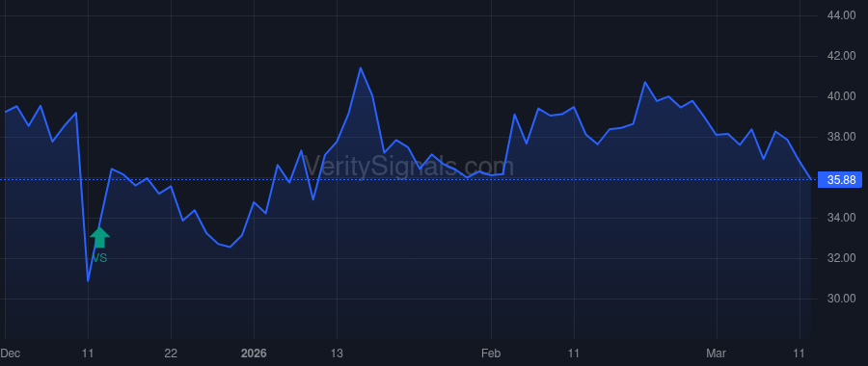Click the VS text under the arrow

click(x=99, y=257)
